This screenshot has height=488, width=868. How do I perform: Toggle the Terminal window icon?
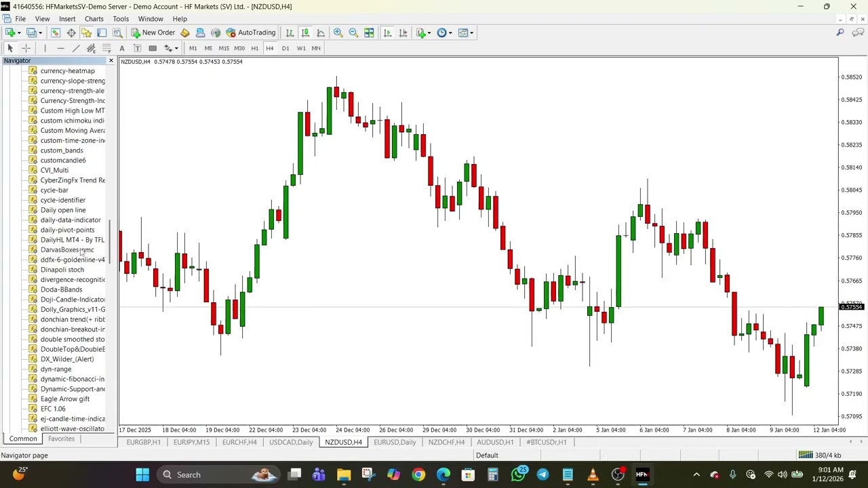pos(102,33)
